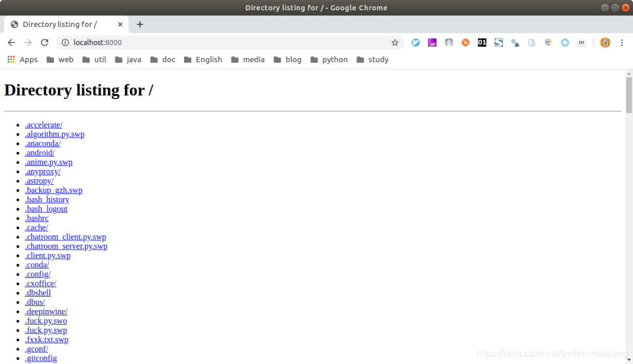
Task: Open the gray ghost extension icon
Action: coord(448,42)
